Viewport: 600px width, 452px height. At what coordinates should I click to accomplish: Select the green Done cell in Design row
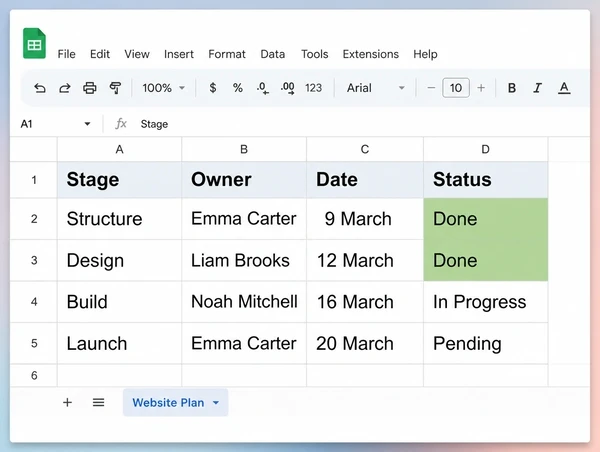(x=486, y=260)
